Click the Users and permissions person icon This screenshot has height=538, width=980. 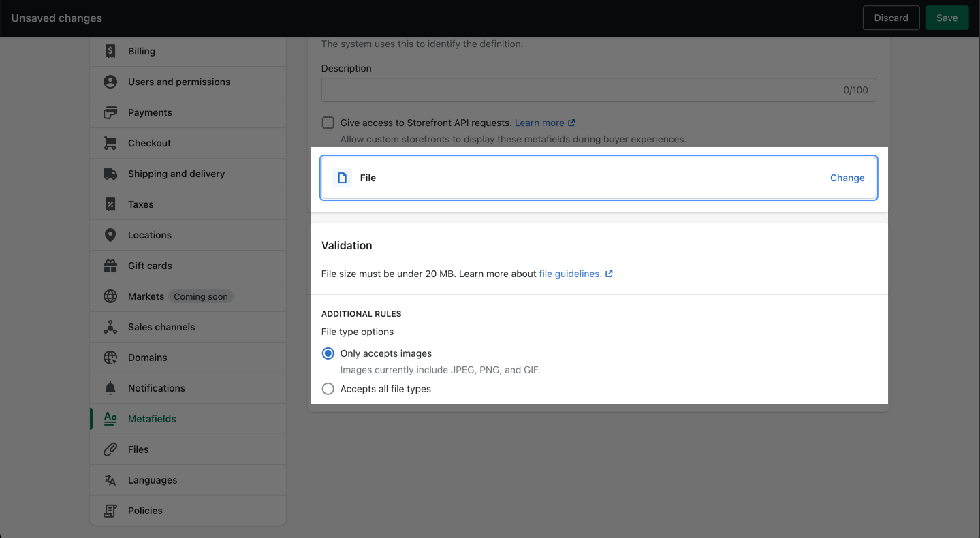(x=110, y=82)
